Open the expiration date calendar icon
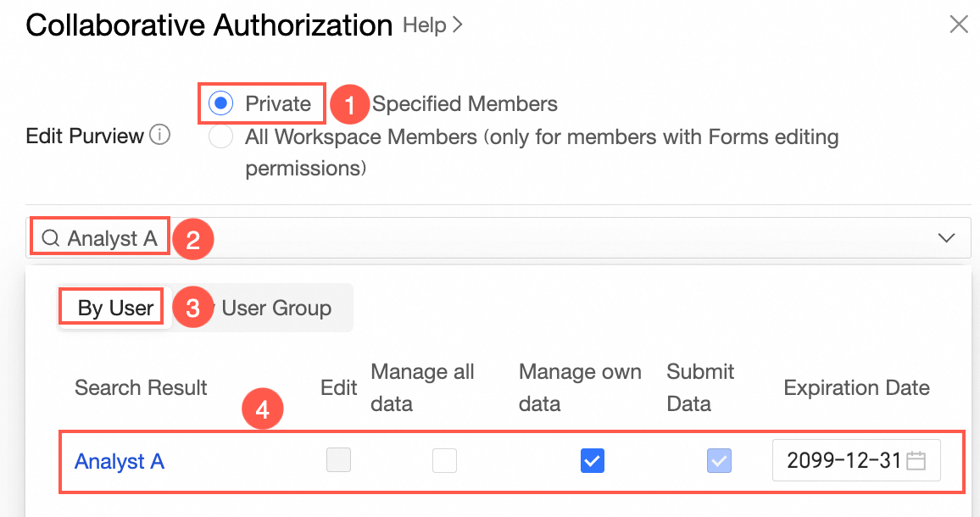This screenshot has height=517, width=980. [916, 461]
